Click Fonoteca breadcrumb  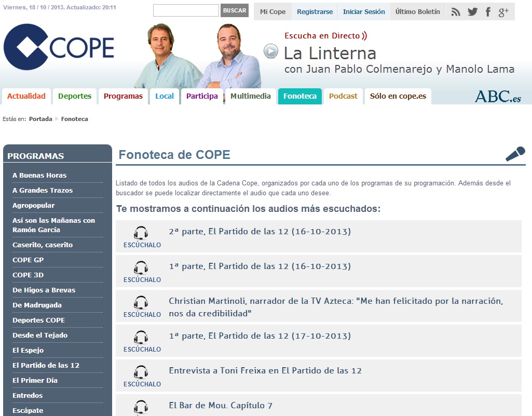point(75,119)
